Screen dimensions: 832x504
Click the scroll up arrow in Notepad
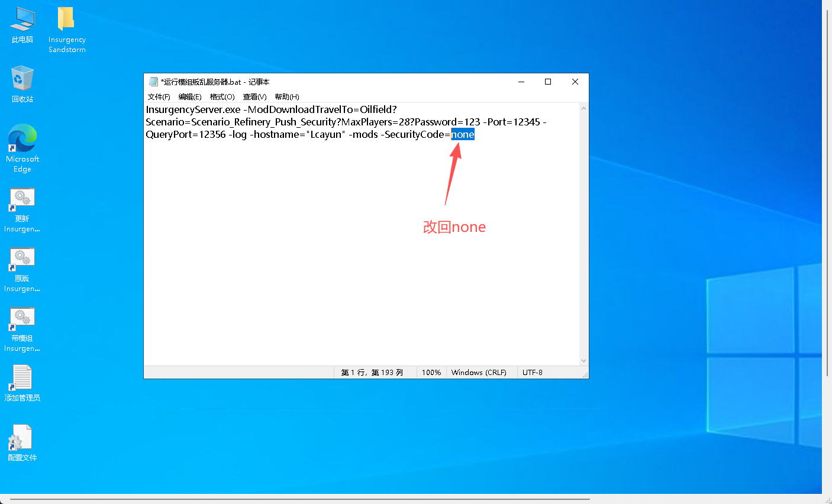(583, 108)
